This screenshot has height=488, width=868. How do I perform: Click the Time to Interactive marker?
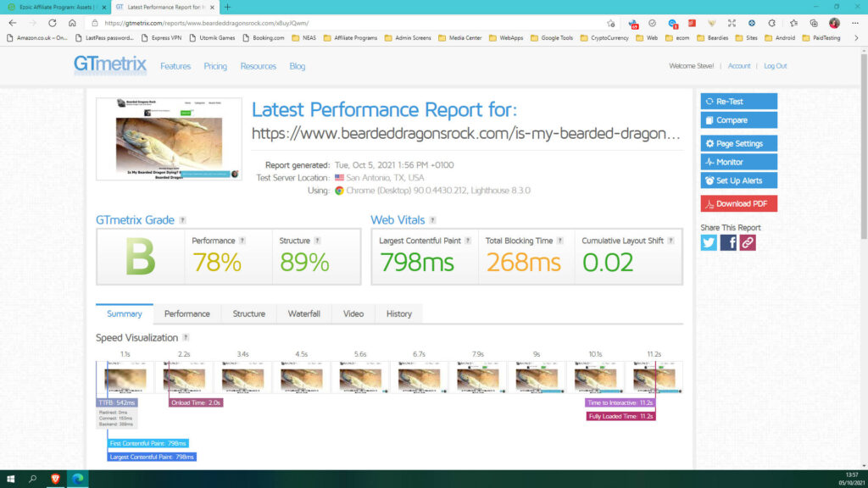[x=620, y=402]
